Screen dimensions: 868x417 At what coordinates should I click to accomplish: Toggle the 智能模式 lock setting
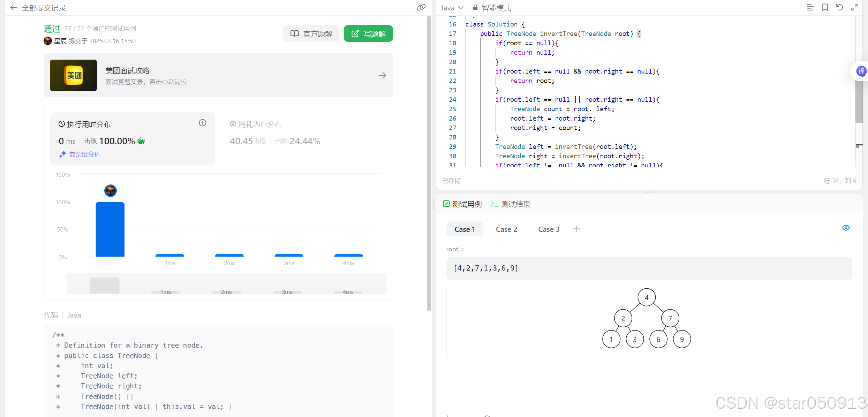(x=492, y=8)
